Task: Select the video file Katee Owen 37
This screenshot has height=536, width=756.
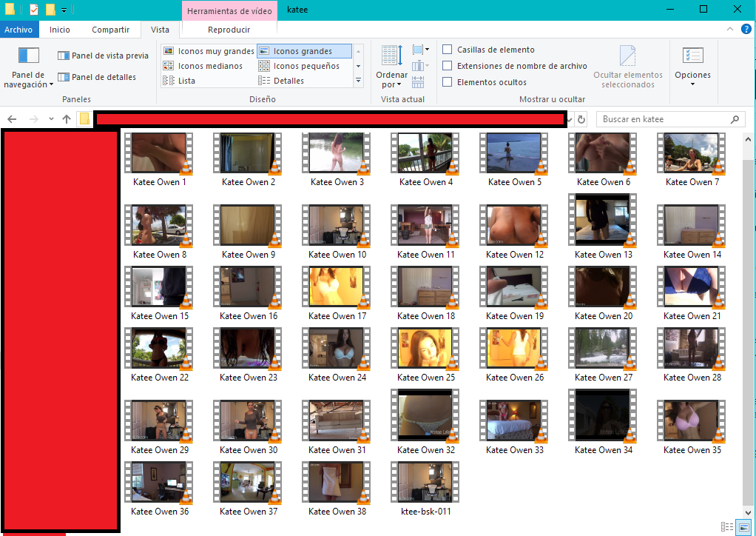Action: tap(248, 489)
